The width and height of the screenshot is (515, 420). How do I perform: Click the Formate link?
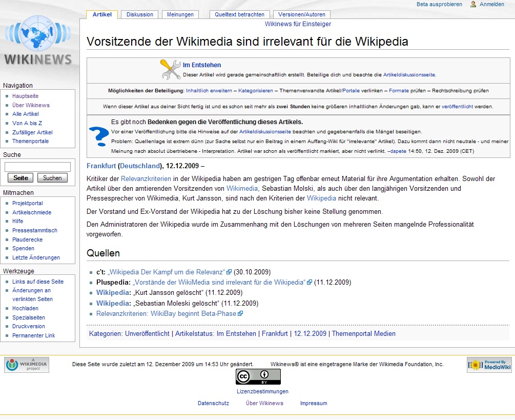click(x=399, y=91)
